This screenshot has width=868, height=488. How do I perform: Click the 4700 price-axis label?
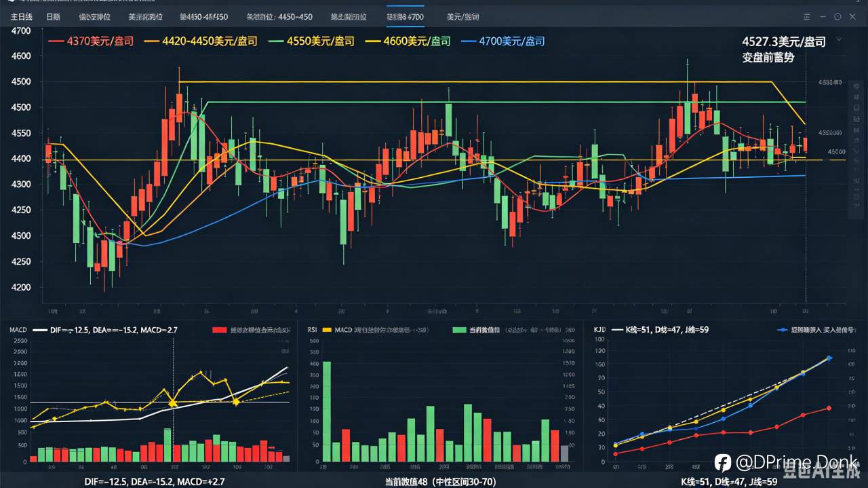(x=21, y=31)
